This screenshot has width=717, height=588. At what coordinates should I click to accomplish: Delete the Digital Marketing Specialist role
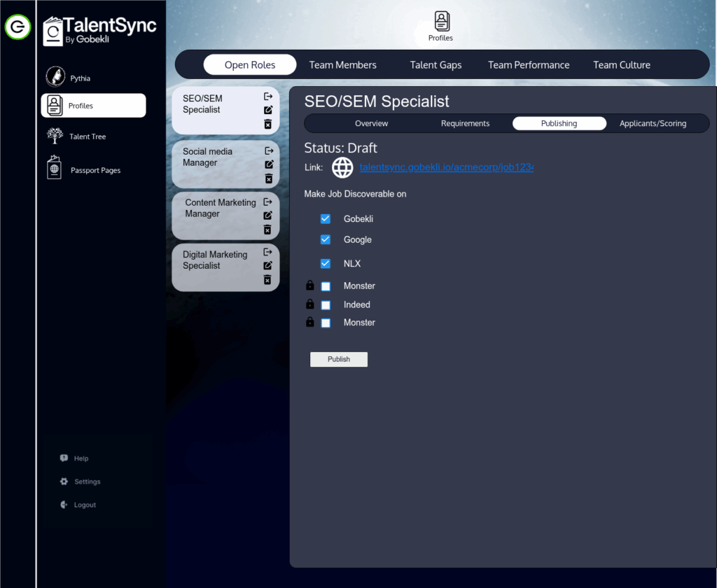267,280
